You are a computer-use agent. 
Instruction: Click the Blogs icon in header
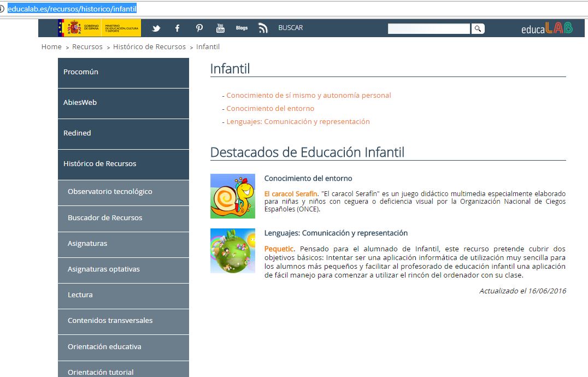click(242, 28)
